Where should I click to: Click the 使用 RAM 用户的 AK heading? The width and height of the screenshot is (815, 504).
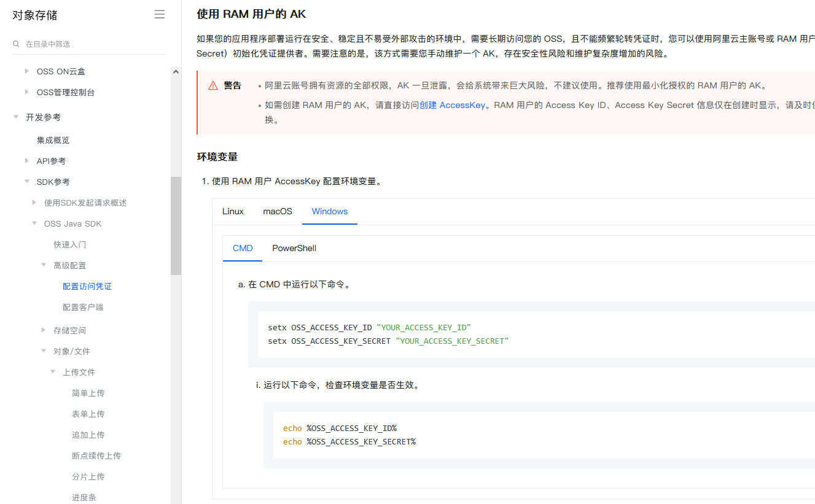click(x=251, y=14)
